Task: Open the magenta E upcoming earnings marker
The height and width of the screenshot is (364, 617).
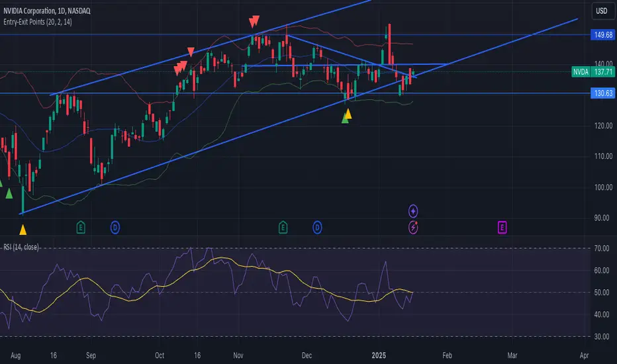Action: click(502, 228)
